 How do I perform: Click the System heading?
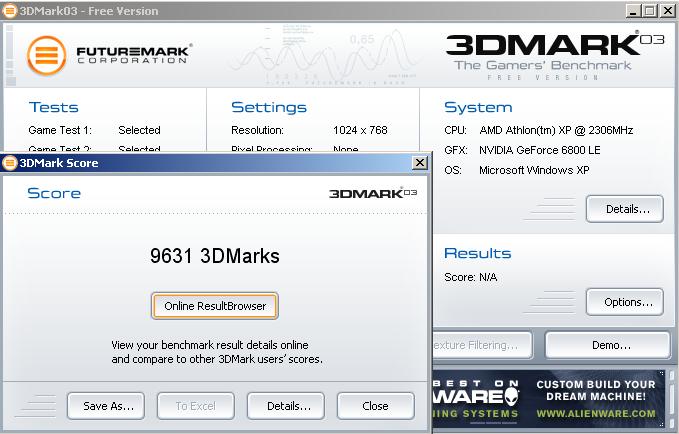tap(478, 107)
